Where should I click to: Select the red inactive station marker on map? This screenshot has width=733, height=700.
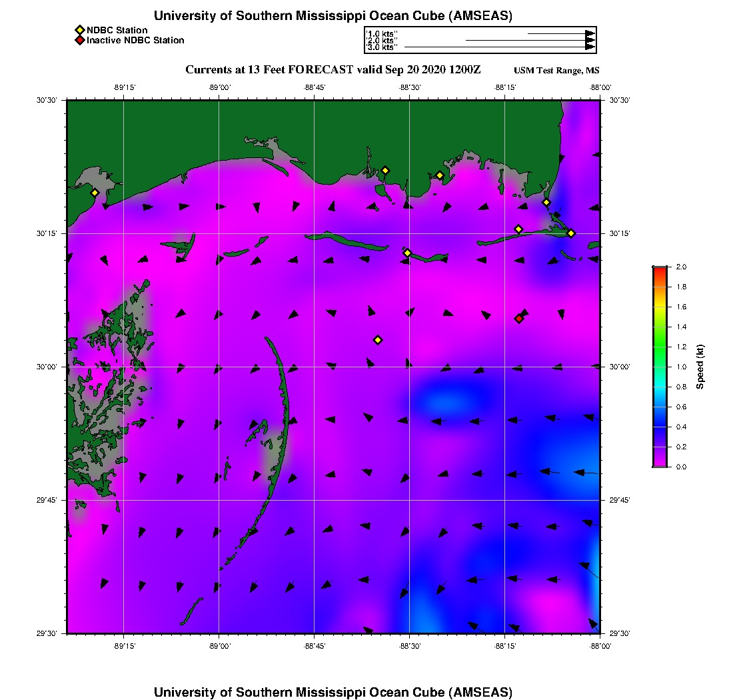pyautogui.click(x=519, y=319)
